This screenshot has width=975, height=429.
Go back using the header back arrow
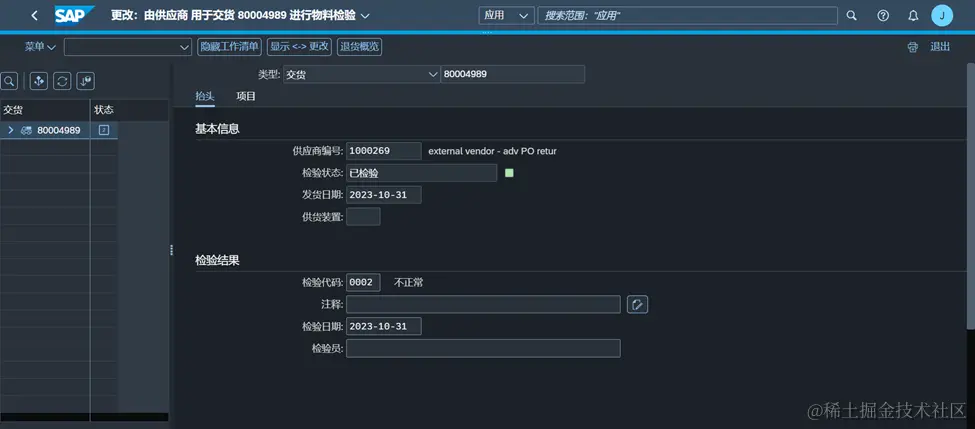pyautogui.click(x=34, y=16)
